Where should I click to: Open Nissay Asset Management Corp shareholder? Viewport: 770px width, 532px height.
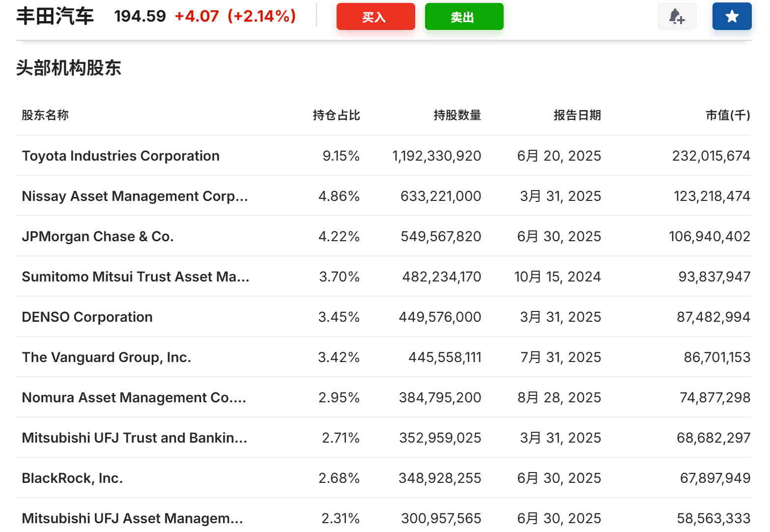coord(135,196)
